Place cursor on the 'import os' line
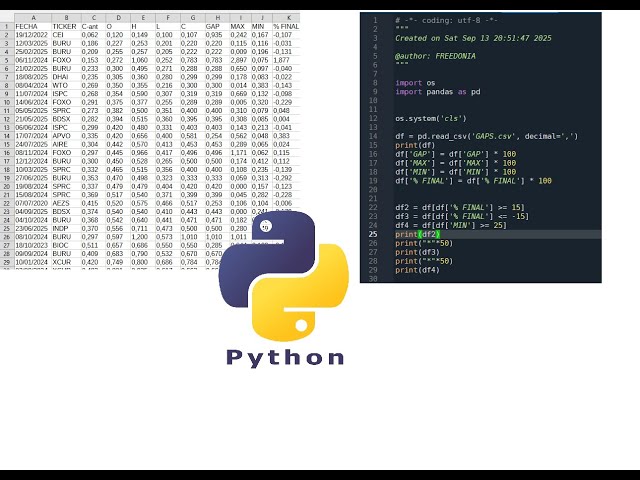Screen dimensions: 640x480 (415, 83)
